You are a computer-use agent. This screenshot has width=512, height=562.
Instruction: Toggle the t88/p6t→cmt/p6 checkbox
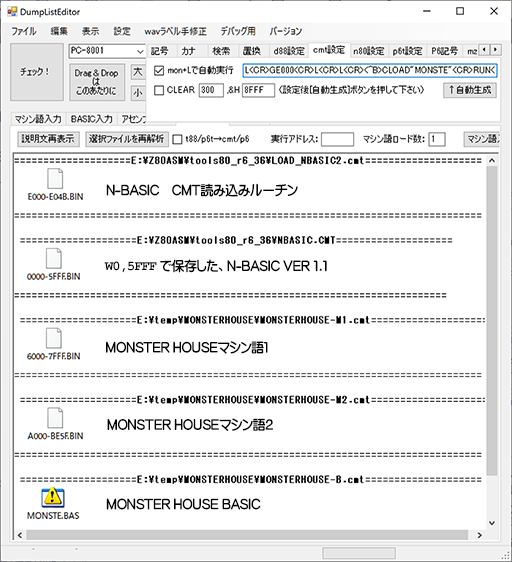[x=177, y=139]
